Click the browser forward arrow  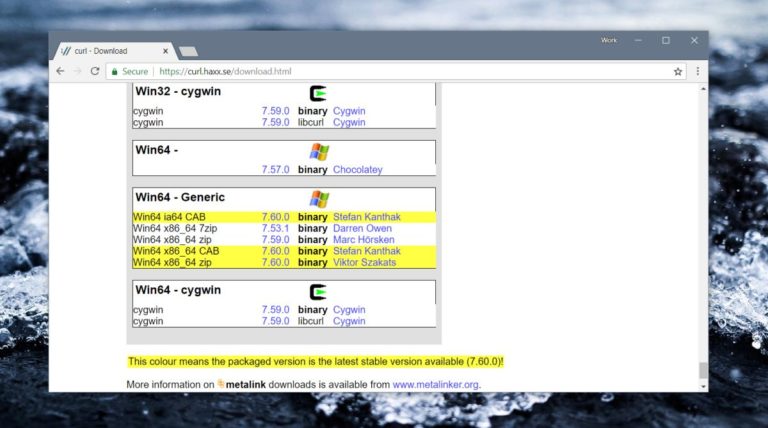click(x=77, y=72)
